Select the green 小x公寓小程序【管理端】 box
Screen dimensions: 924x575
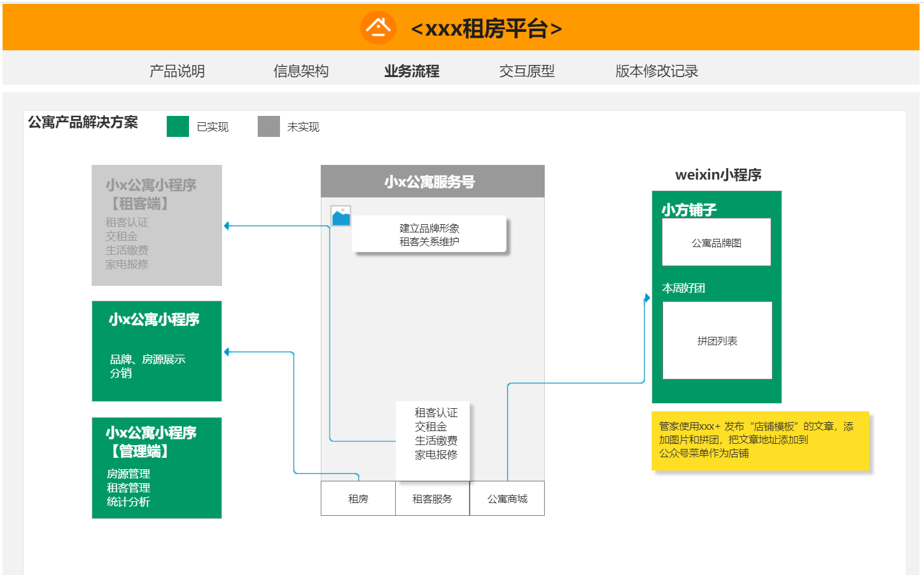pyautogui.click(x=157, y=468)
